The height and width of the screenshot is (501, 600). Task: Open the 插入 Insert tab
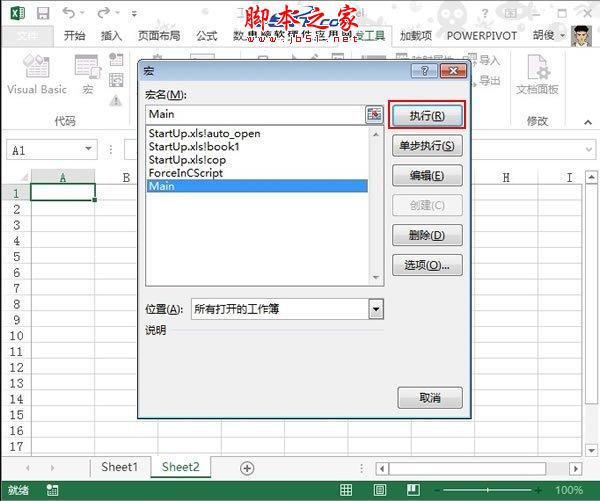[111, 36]
